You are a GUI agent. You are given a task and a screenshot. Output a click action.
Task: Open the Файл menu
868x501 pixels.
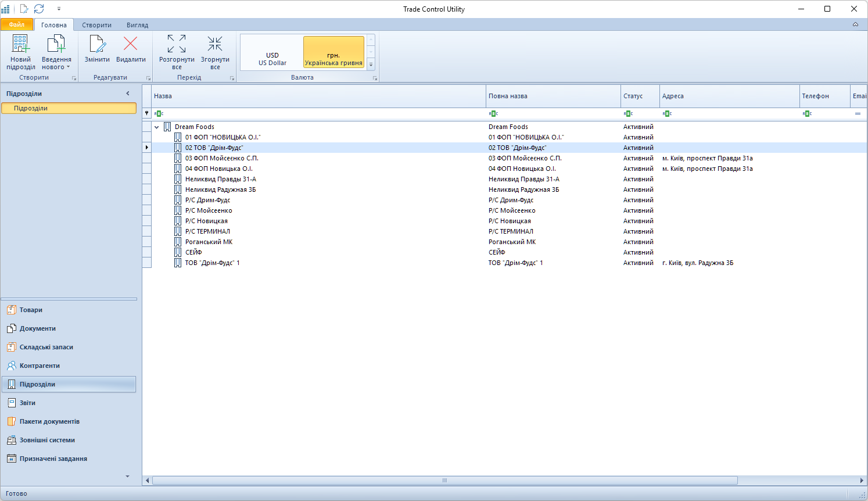click(17, 24)
